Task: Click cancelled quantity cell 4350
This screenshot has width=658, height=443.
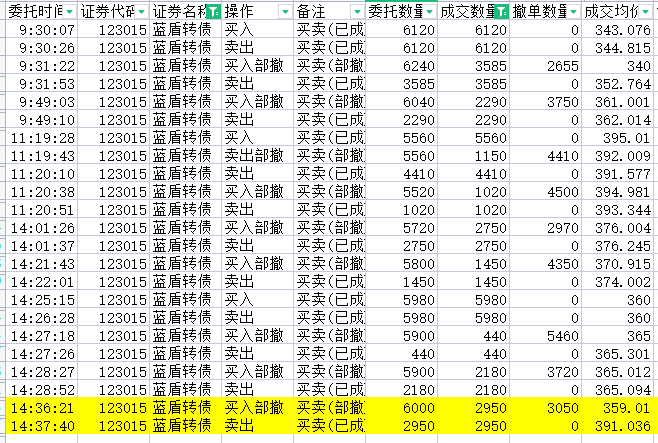Action: pyautogui.click(x=546, y=264)
